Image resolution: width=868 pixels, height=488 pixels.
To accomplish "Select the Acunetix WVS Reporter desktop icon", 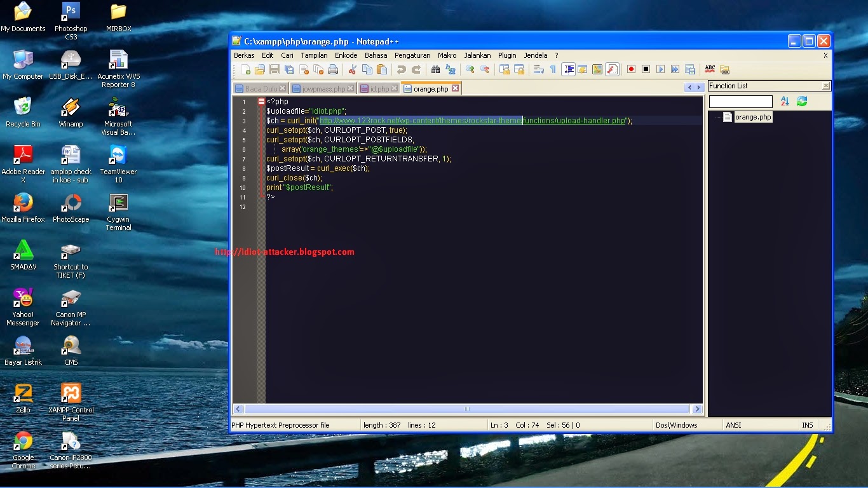I will [118, 69].
